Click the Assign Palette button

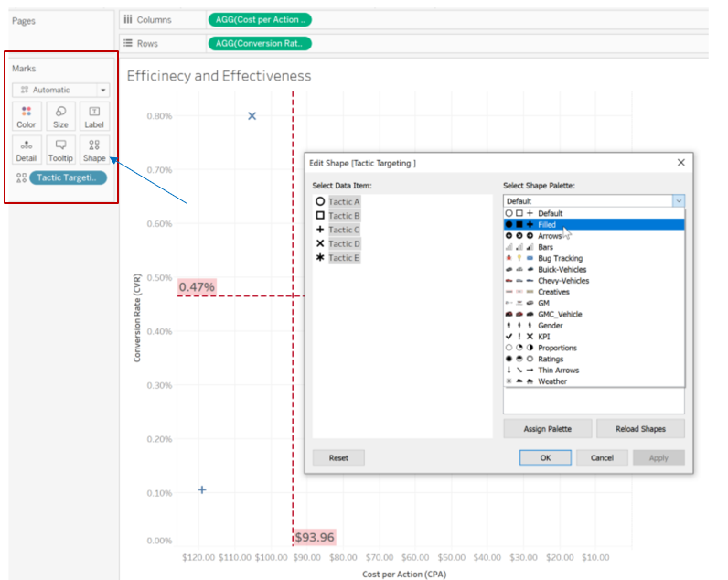(548, 429)
